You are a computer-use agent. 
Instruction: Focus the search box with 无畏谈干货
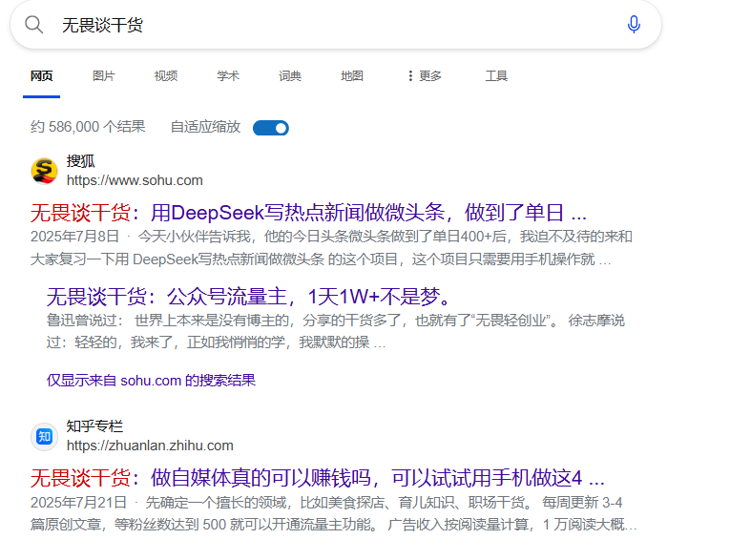(335, 25)
